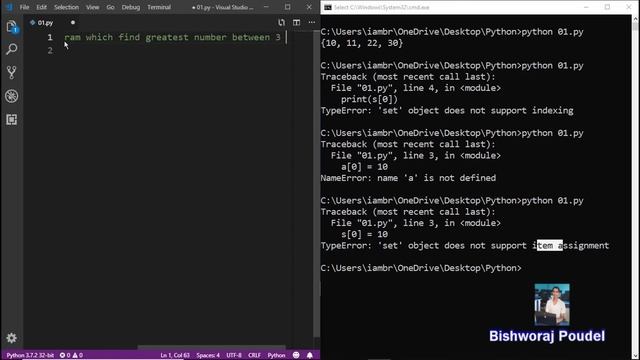Click the 's[0] = 10' traceback line
640x360 pixels.
click(x=364, y=234)
